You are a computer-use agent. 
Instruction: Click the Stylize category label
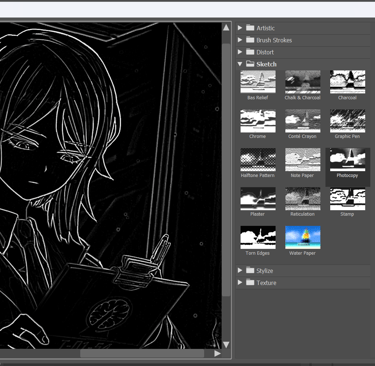tap(265, 271)
